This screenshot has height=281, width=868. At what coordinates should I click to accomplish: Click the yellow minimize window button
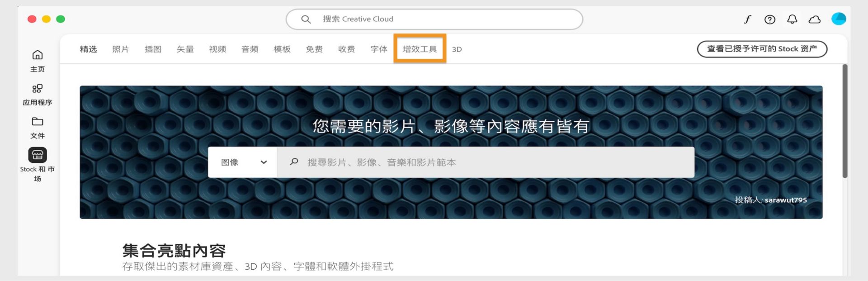point(46,19)
